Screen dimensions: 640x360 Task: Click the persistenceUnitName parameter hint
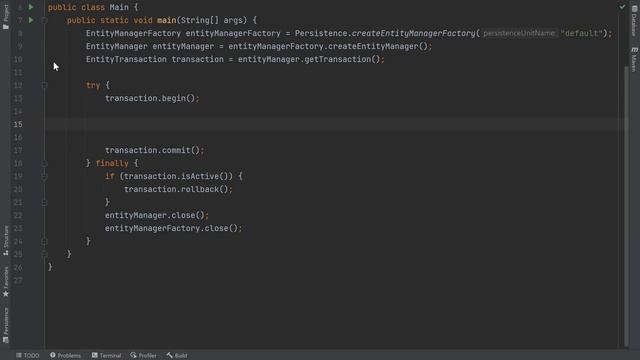(519, 33)
